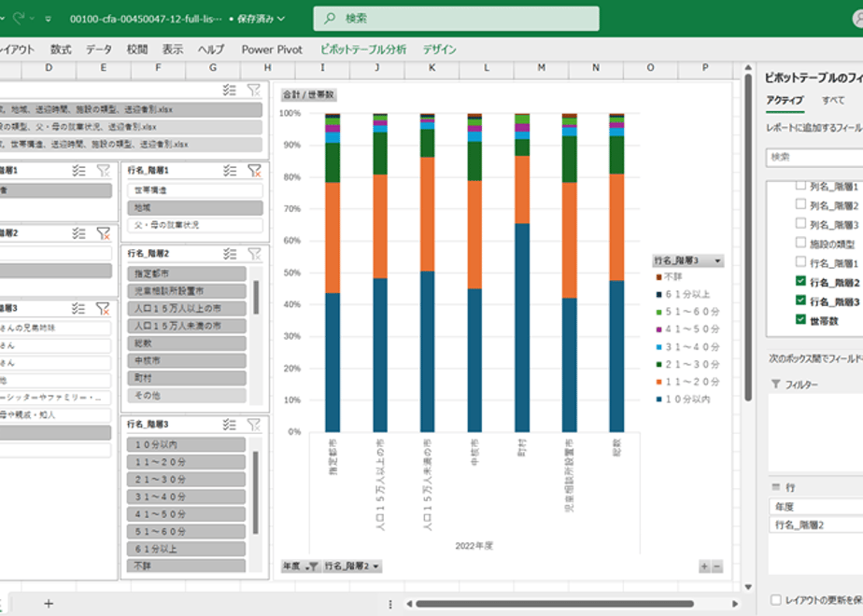Toggle multi-select on 行名_階層3 slicer

(230, 425)
